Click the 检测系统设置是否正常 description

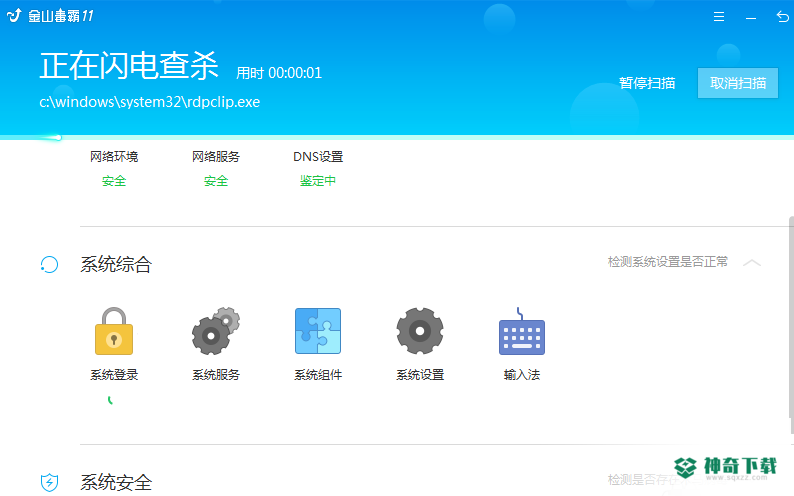pyautogui.click(x=668, y=262)
